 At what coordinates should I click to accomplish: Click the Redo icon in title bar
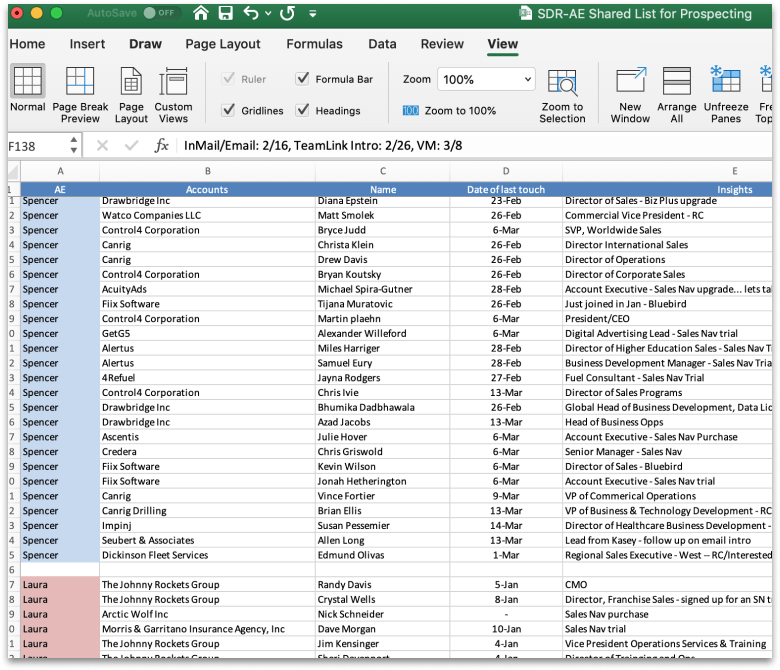click(287, 13)
